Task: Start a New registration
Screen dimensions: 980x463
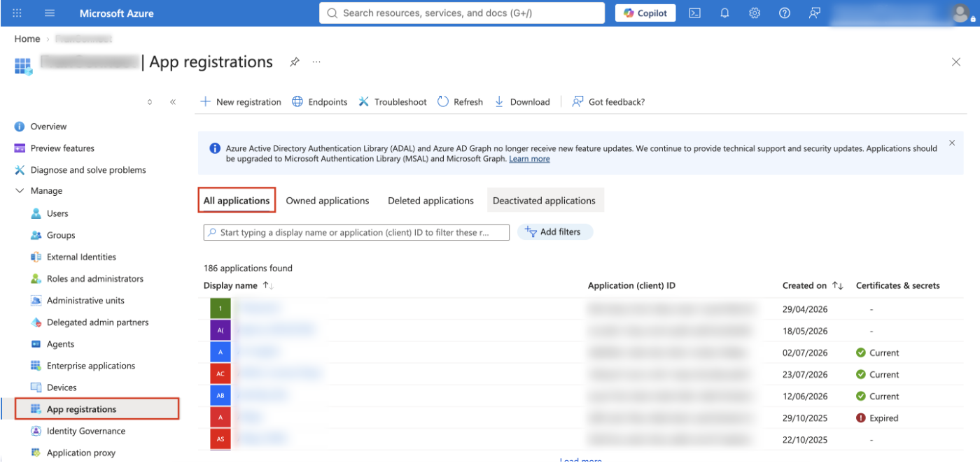Action: click(241, 102)
